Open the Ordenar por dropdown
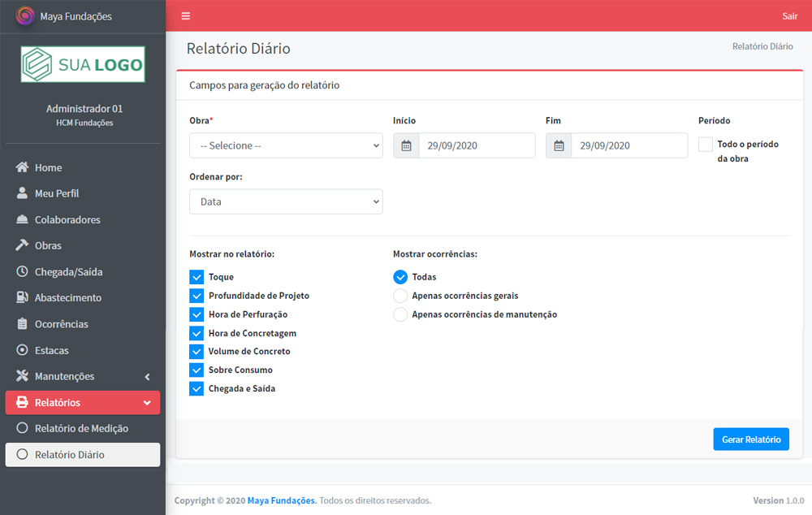The height and width of the screenshot is (515, 812). (286, 201)
